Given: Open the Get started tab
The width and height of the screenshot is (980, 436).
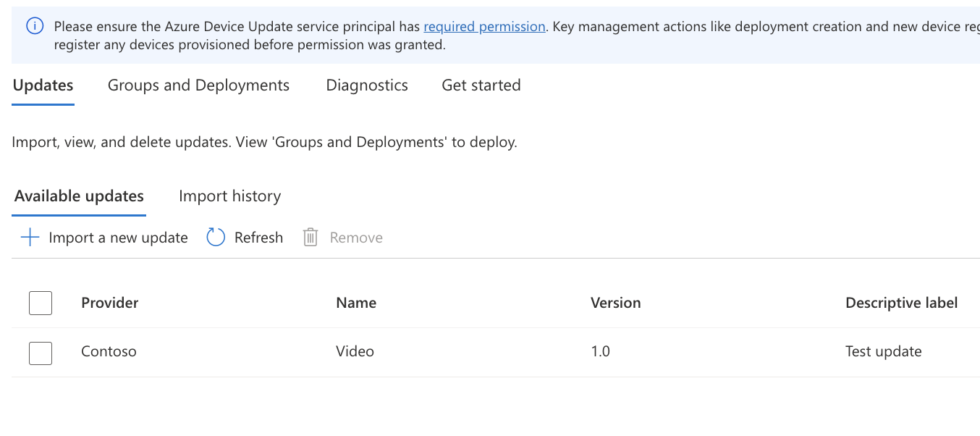Looking at the screenshot, I should point(481,85).
